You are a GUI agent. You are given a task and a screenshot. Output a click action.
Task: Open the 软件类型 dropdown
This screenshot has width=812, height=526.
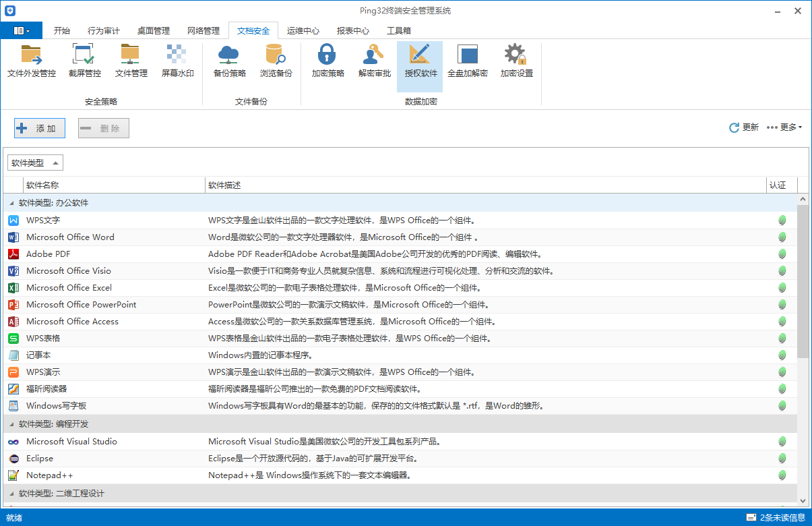click(x=35, y=162)
